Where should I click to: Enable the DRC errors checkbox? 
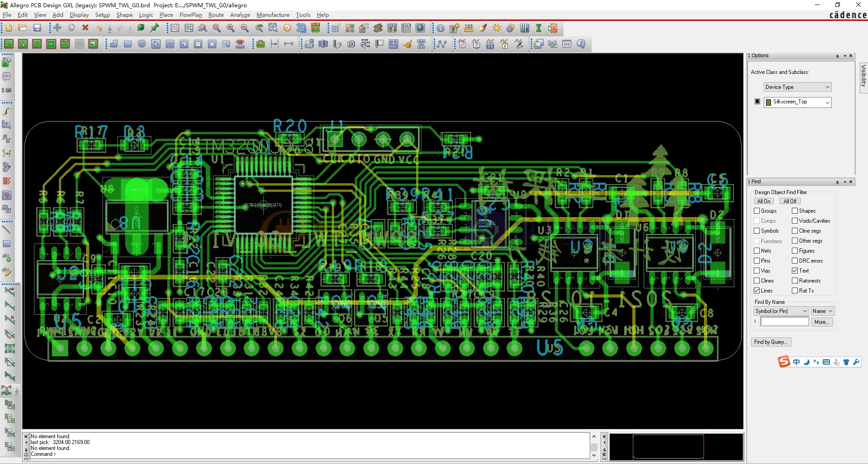(795, 261)
